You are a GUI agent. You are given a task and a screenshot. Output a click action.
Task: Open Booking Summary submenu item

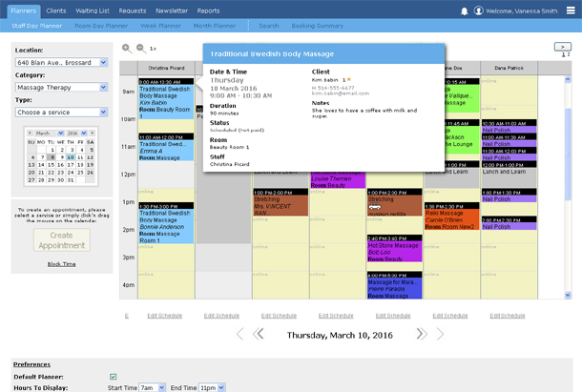click(x=318, y=26)
